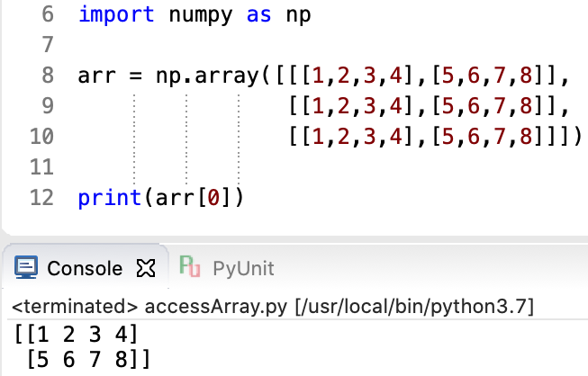Image resolution: width=588 pixels, height=376 pixels.
Task: Close the Console view tab
Action: click(144, 268)
